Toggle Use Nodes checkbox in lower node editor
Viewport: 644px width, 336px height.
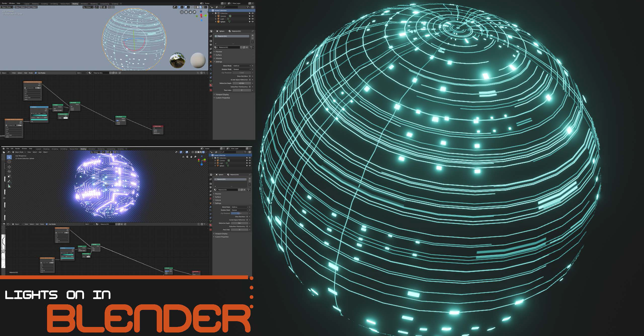(x=47, y=224)
